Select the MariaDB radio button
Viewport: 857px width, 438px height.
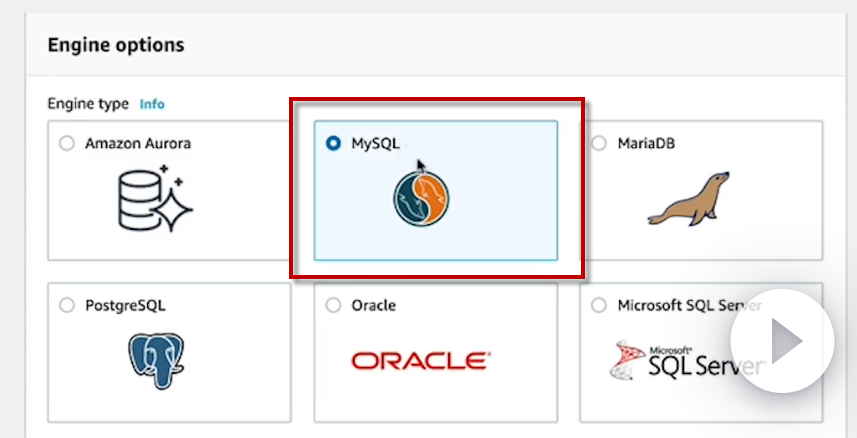(x=599, y=144)
